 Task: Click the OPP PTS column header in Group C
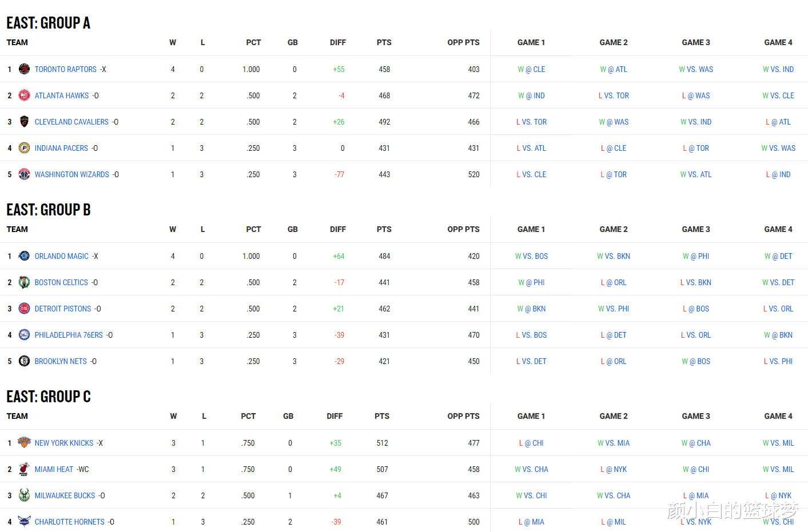click(463, 416)
